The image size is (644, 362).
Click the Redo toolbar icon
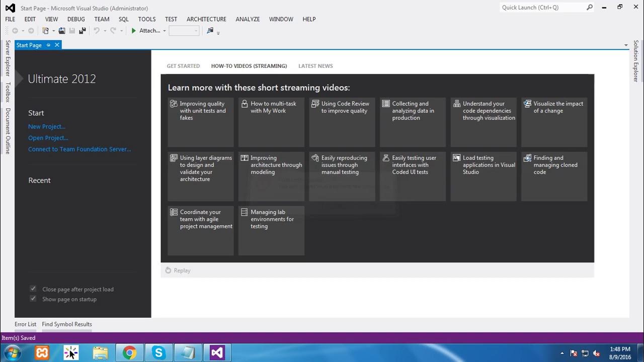(x=113, y=31)
